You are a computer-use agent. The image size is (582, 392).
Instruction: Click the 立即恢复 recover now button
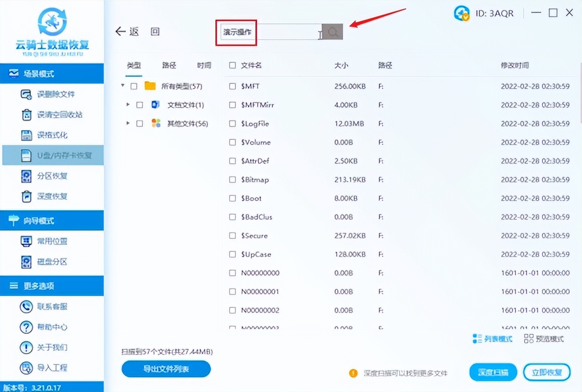(x=547, y=372)
